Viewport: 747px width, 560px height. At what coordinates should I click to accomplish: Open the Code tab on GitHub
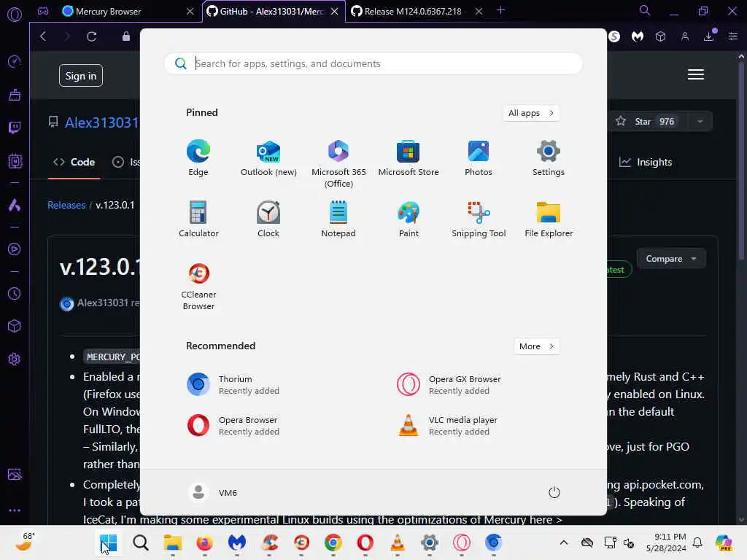[74, 162]
